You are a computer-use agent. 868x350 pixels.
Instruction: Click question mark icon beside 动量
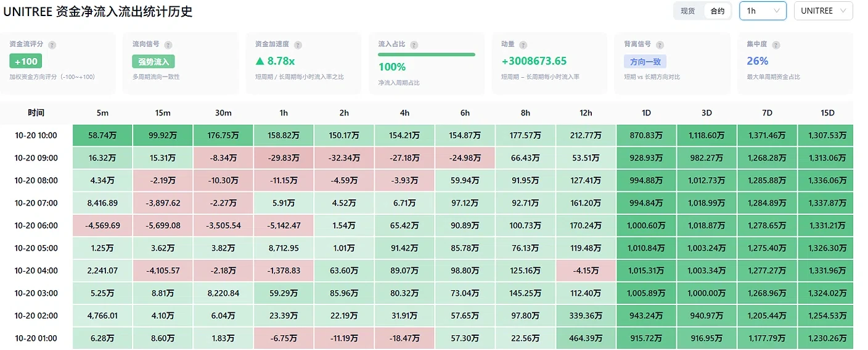point(523,45)
